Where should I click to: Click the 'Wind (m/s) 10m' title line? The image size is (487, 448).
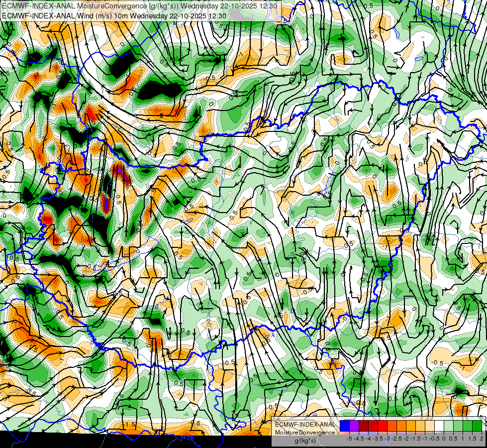point(114,15)
